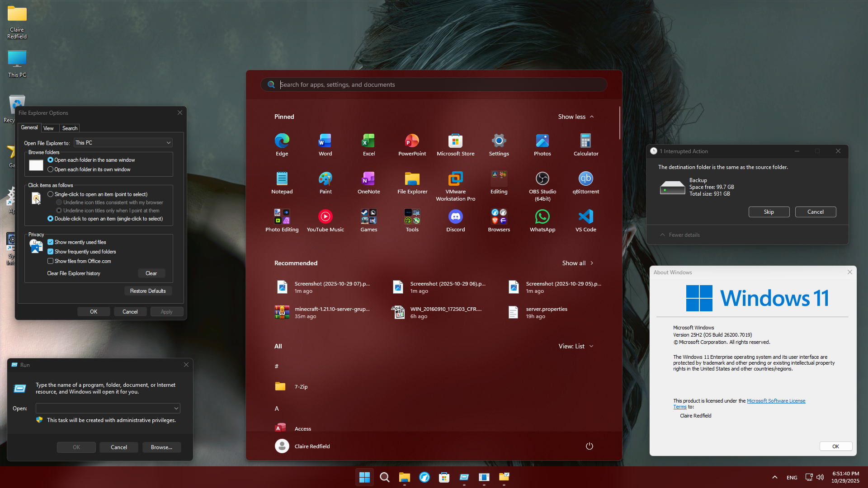Switch to the Search tab in Explorer Options

[x=70, y=128]
